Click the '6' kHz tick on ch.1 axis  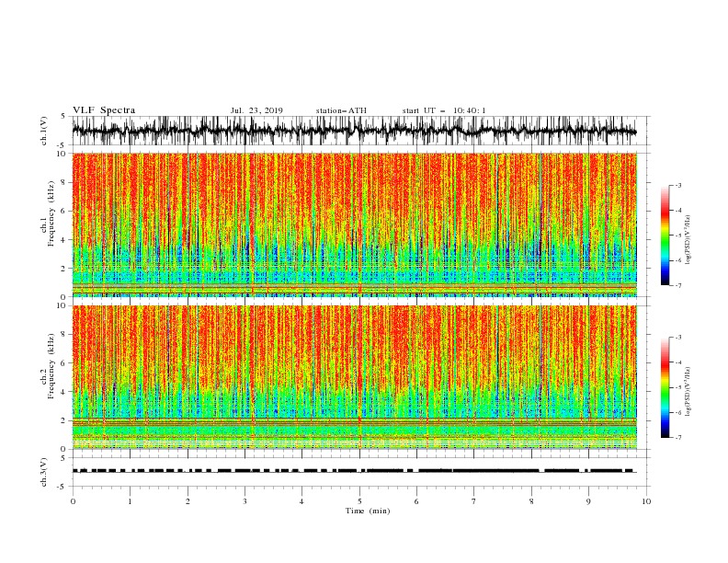[x=64, y=211]
